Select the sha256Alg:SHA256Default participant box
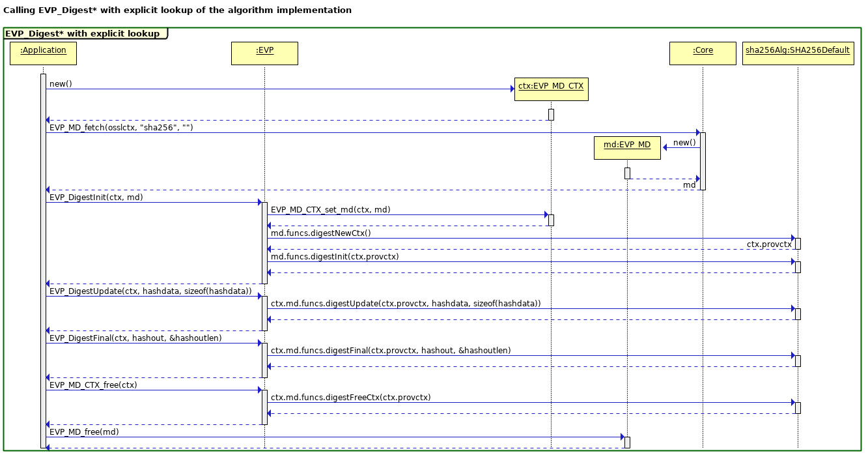 coord(798,53)
